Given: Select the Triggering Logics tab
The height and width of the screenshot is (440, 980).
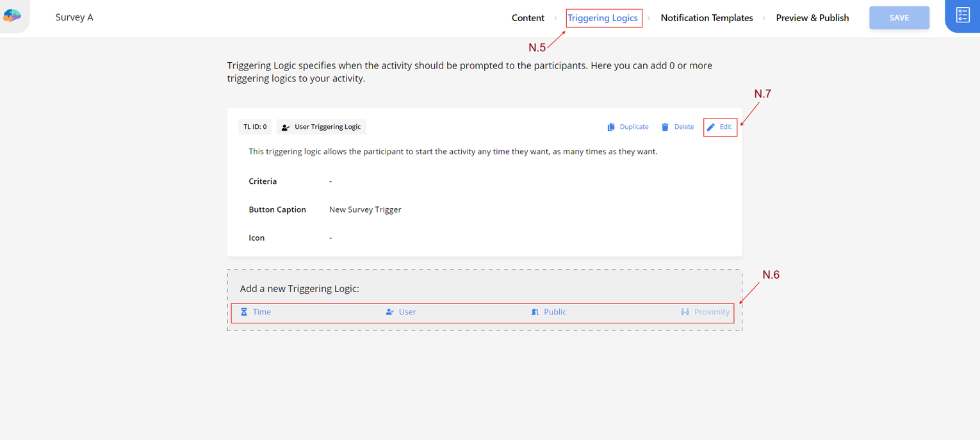Looking at the screenshot, I should (x=603, y=18).
